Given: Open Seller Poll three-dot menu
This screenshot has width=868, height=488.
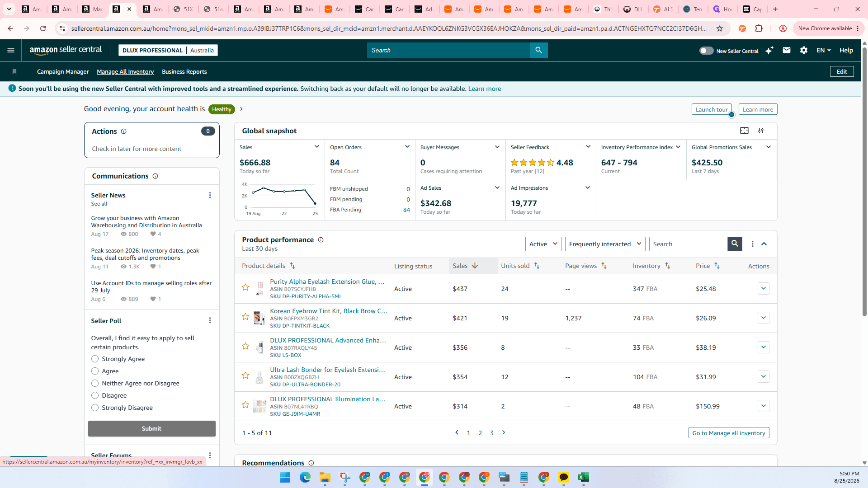Looking at the screenshot, I should click(210, 320).
